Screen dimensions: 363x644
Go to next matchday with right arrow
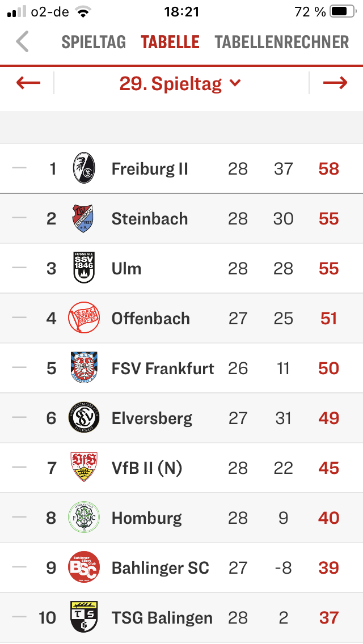point(335,83)
